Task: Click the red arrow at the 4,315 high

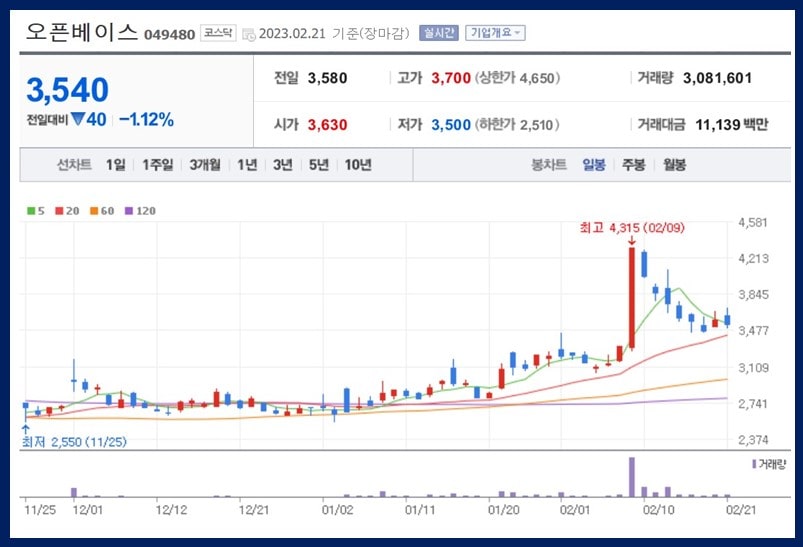Action: point(631,241)
